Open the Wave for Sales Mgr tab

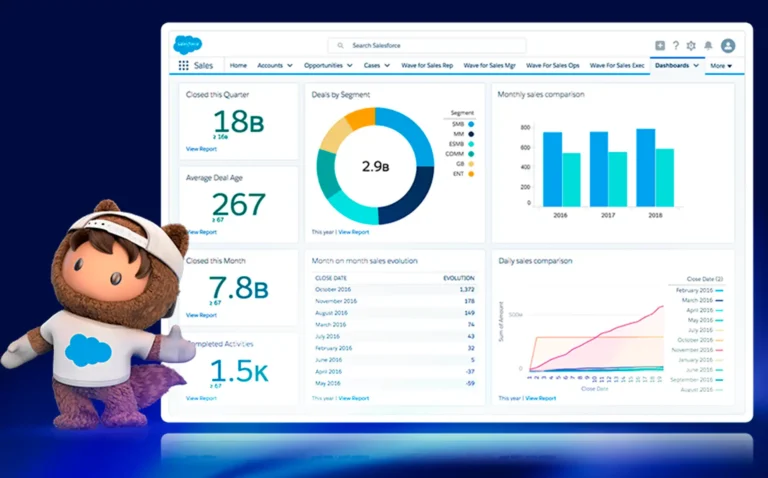click(489, 65)
